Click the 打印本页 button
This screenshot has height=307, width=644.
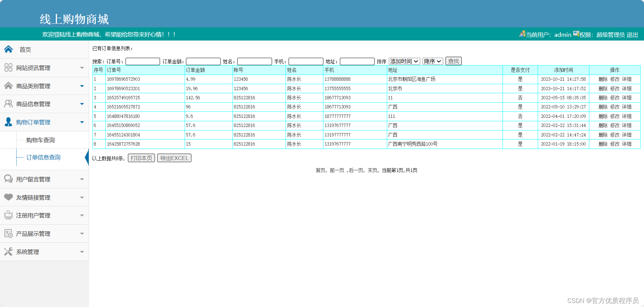141,158
